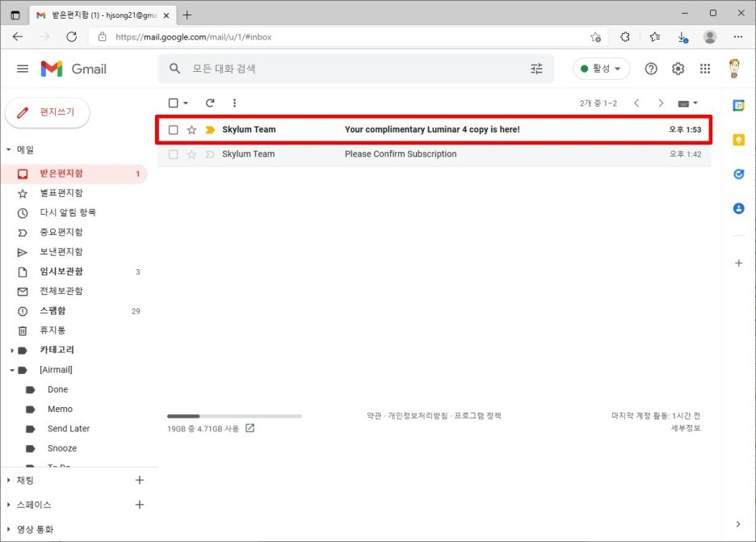Viewport: 756px width, 542px height.
Task: Open a new browser tab
Action: pos(187,15)
